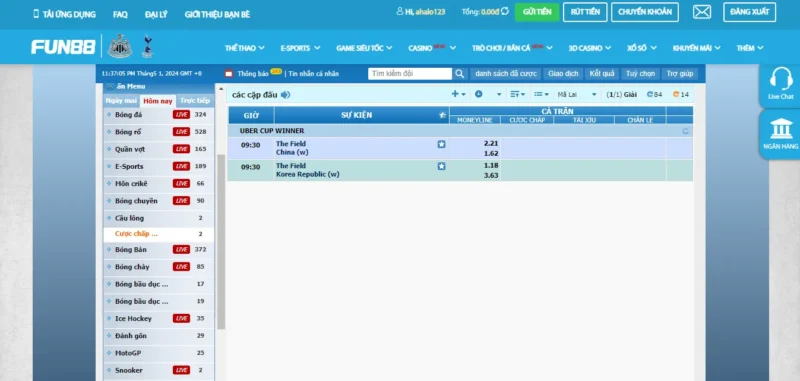
Task: Click the Gửi Tiền deposit button
Action: click(537, 12)
